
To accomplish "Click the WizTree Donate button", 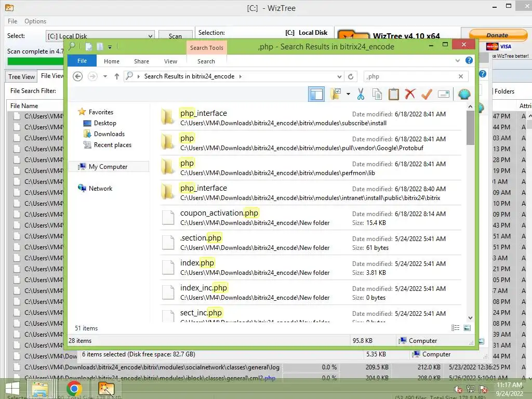I will pyautogui.click(x=498, y=35).
